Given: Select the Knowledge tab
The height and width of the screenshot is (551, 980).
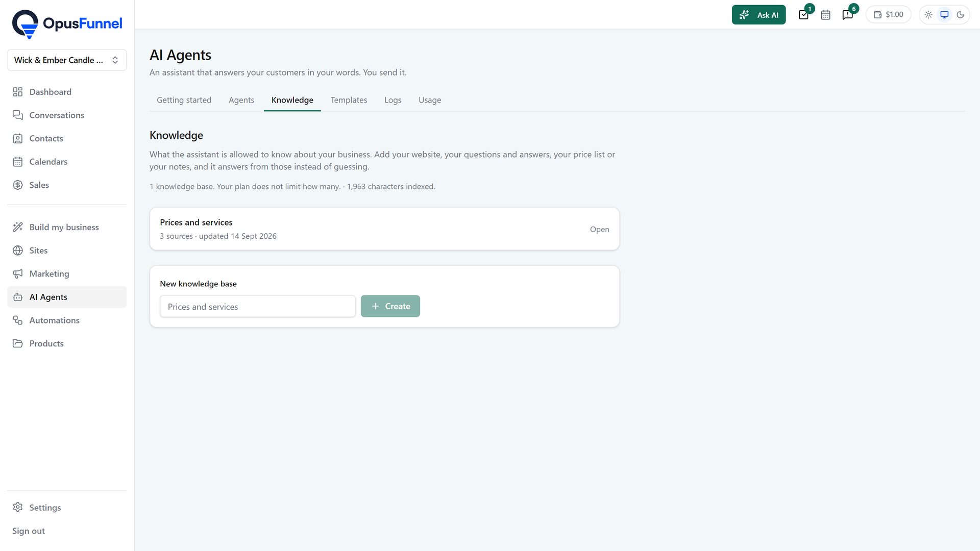Looking at the screenshot, I should click(292, 100).
